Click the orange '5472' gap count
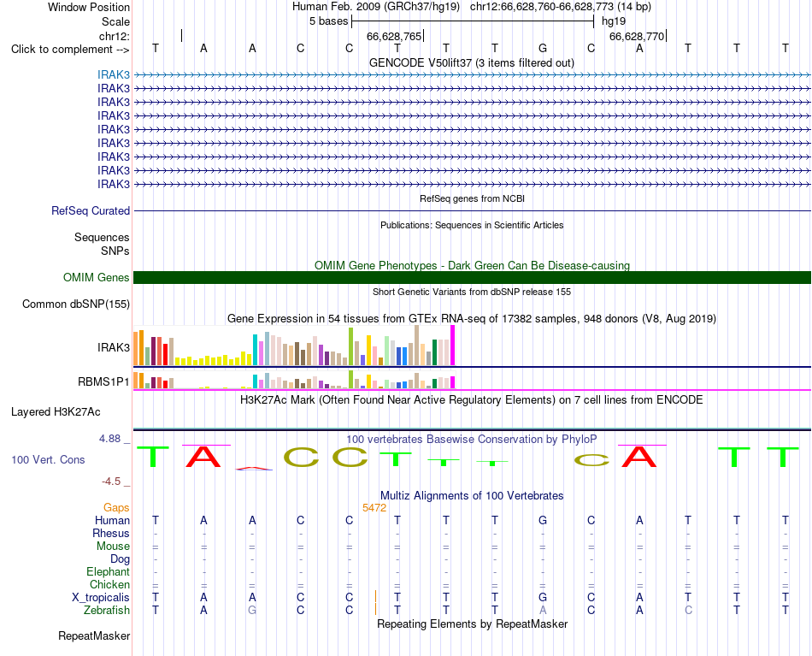 [x=374, y=508]
